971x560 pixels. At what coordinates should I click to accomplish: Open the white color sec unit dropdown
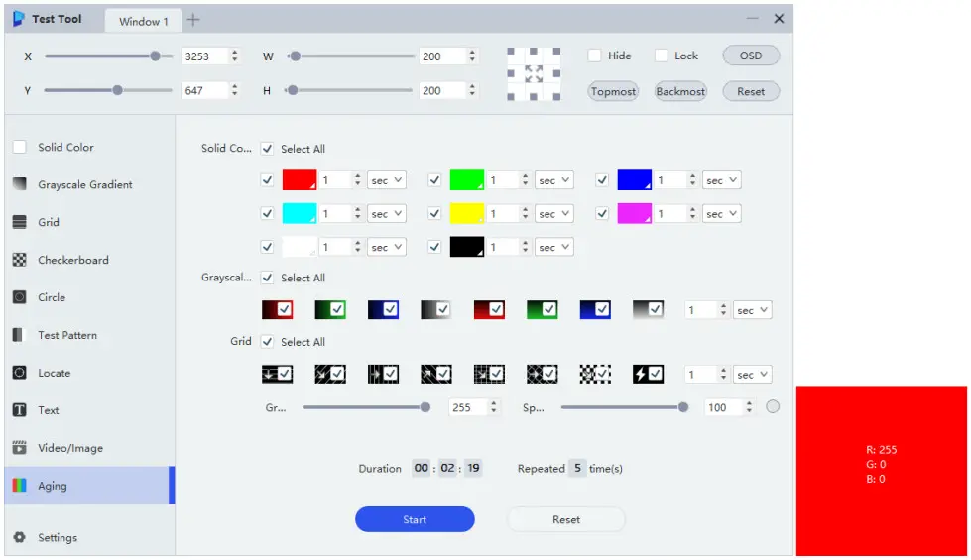(387, 247)
